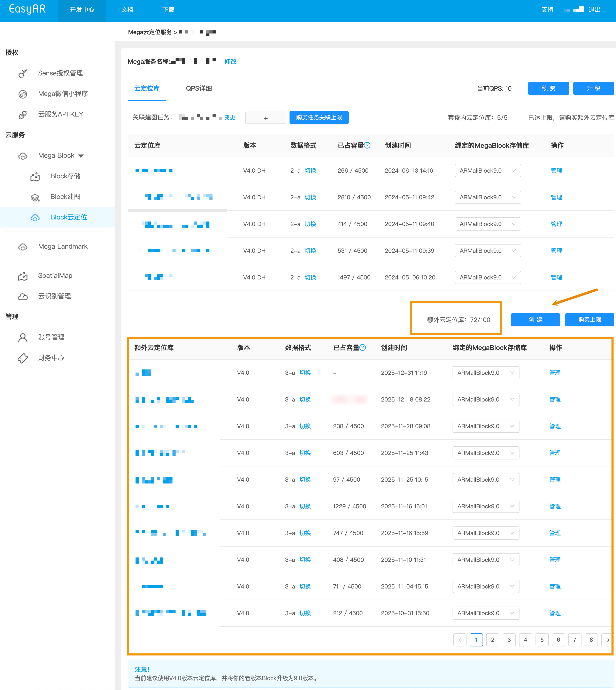This screenshot has height=690, width=616.
Task: Click the Block建图 layers icon
Action: (x=35, y=197)
